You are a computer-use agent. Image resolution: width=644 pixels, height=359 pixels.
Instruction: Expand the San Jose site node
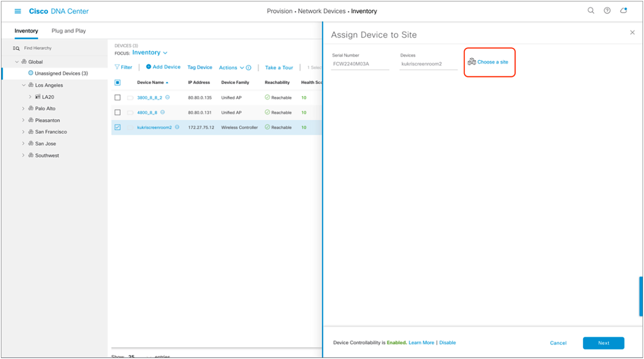23,143
